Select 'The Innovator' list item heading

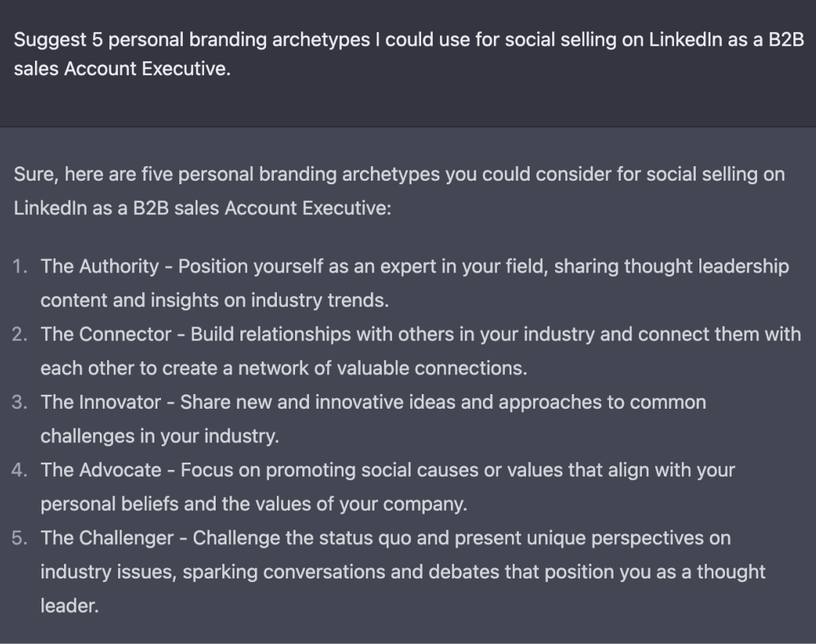(101, 402)
